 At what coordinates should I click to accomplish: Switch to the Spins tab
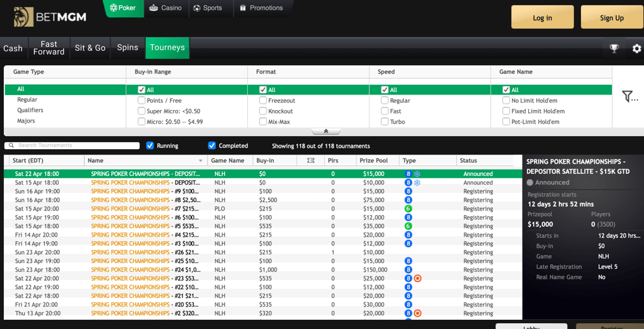pyautogui.click(x=127, y=48)
